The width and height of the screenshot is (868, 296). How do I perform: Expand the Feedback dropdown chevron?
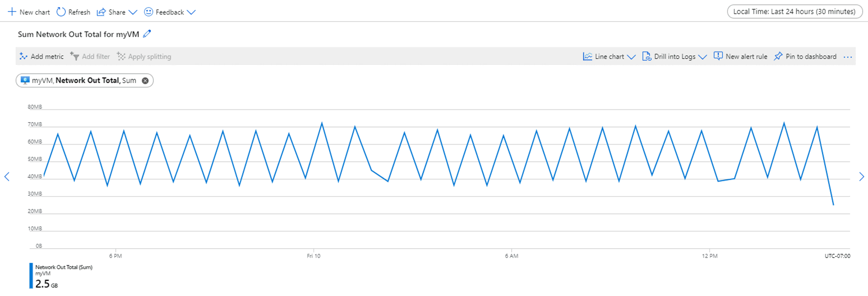pos(191,12)
